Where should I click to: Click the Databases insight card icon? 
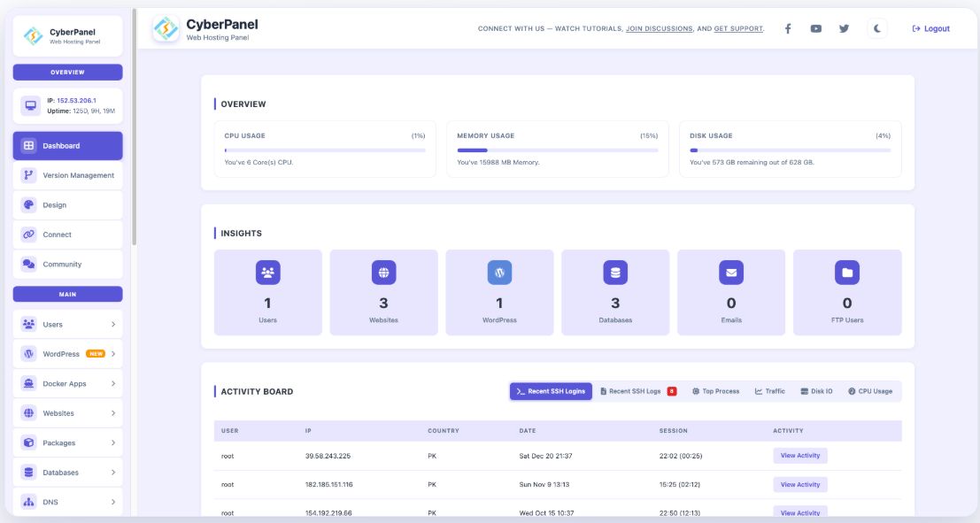coord(615,273)
